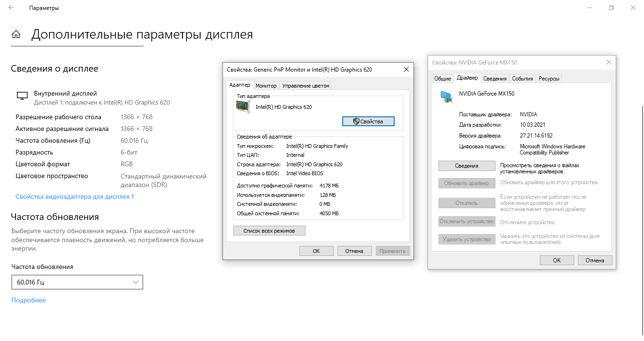Screen dimensions: 644x341
Task: Select the Драйвер tab in NVIDIA dialog
Action: coord(467,78)
